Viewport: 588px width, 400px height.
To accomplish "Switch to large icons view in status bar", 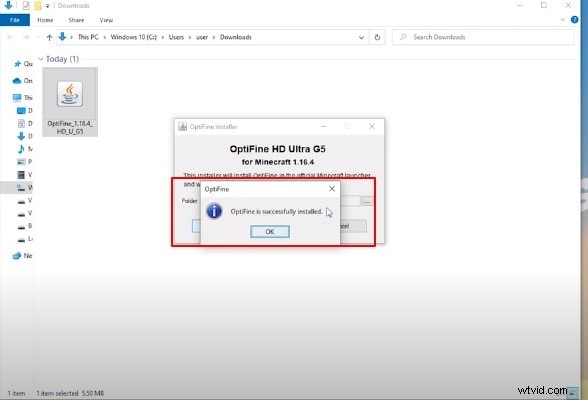I will click(x=572, y=393).
